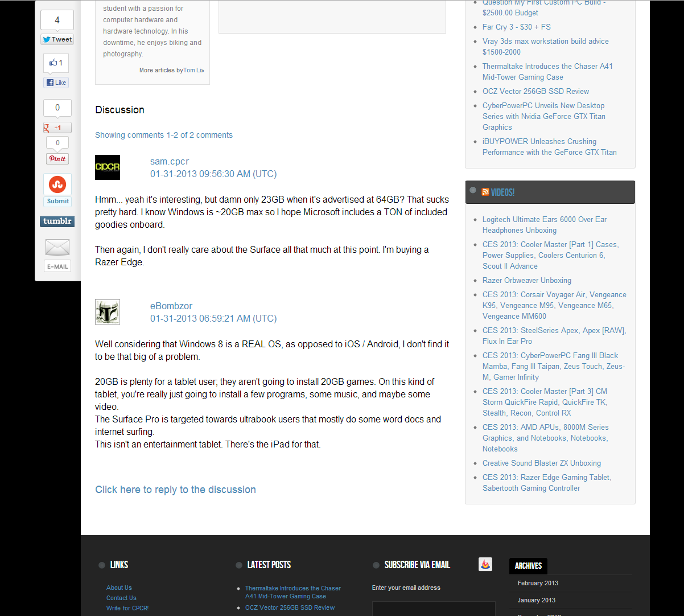This screenshot has width=684, height=616.
Task: Open the Videos RSS feed icon
Action: pos(485,192)
